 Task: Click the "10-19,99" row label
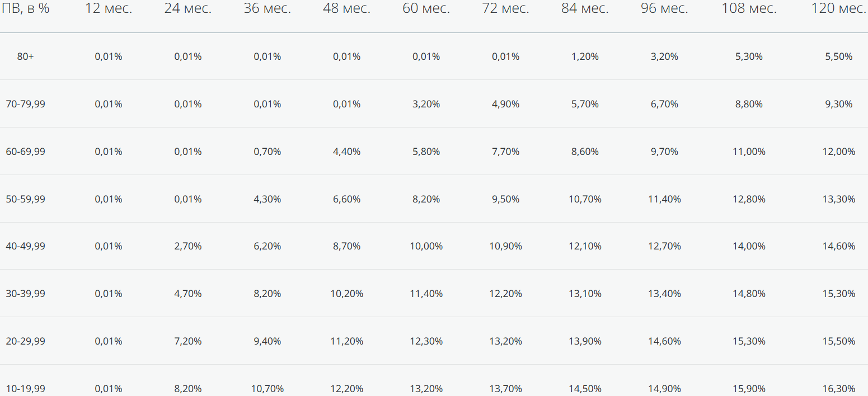click(x=25, y=389)
